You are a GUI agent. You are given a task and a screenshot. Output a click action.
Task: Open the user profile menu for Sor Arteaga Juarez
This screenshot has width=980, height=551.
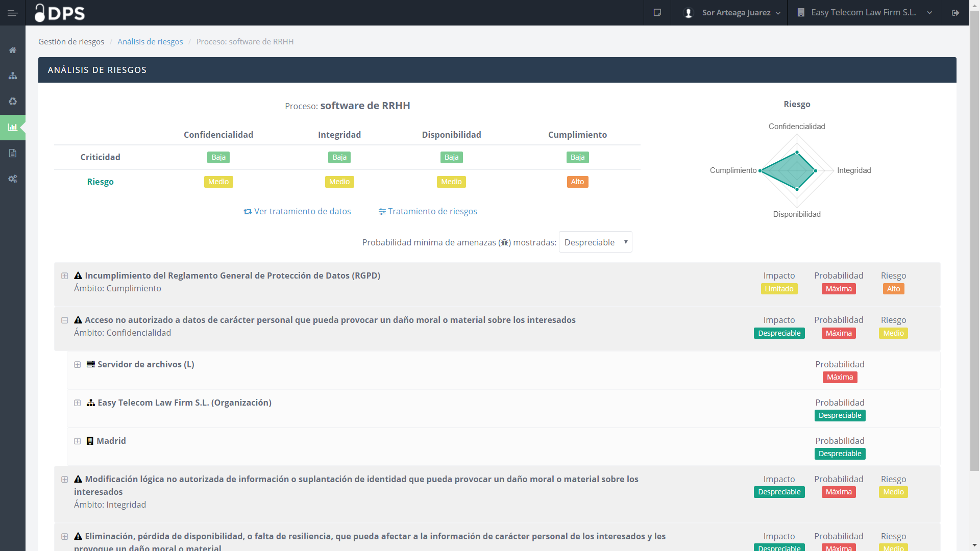730,12
